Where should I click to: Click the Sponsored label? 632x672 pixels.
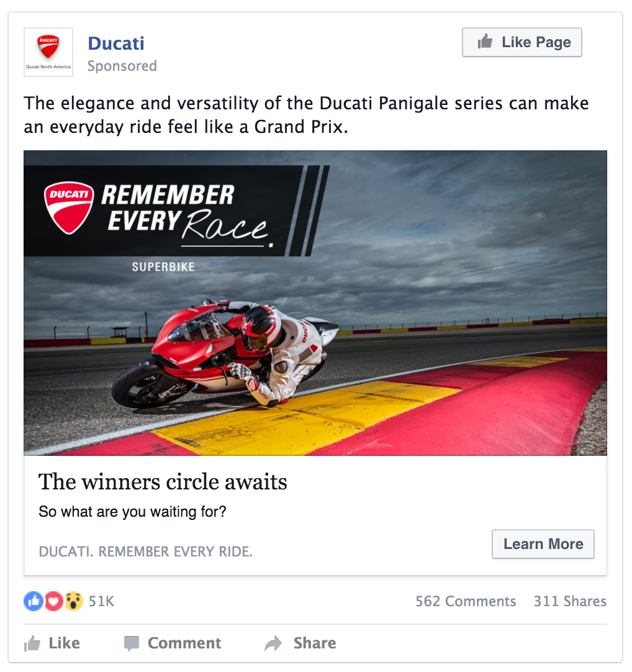coord(122,66)
